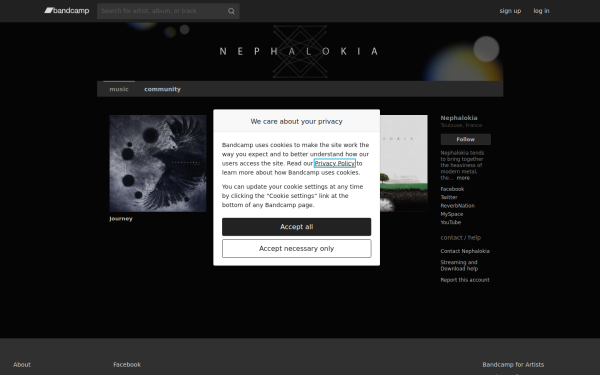This screenshot has height=375, width=600.
Task: Click the Nephalokia artist name in sidebar
Action: (x=459, y=118)
